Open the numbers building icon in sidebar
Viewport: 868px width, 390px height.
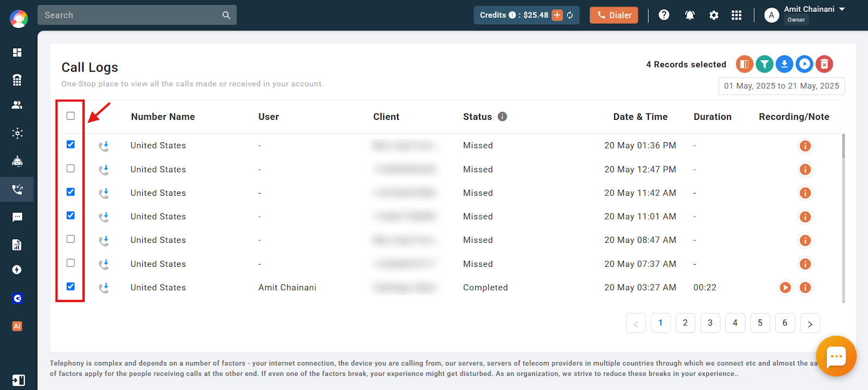(17, 80)
